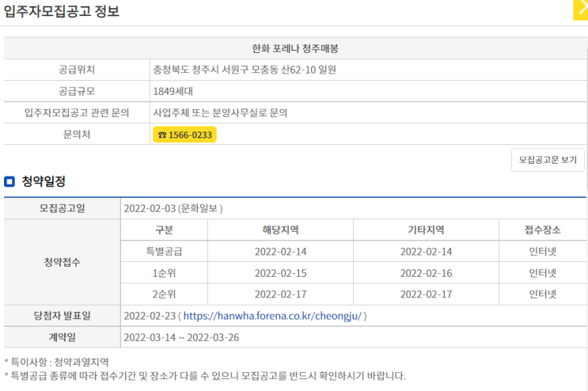
Task: Select the 특별공급 row label
Action: tap(165, 252)
